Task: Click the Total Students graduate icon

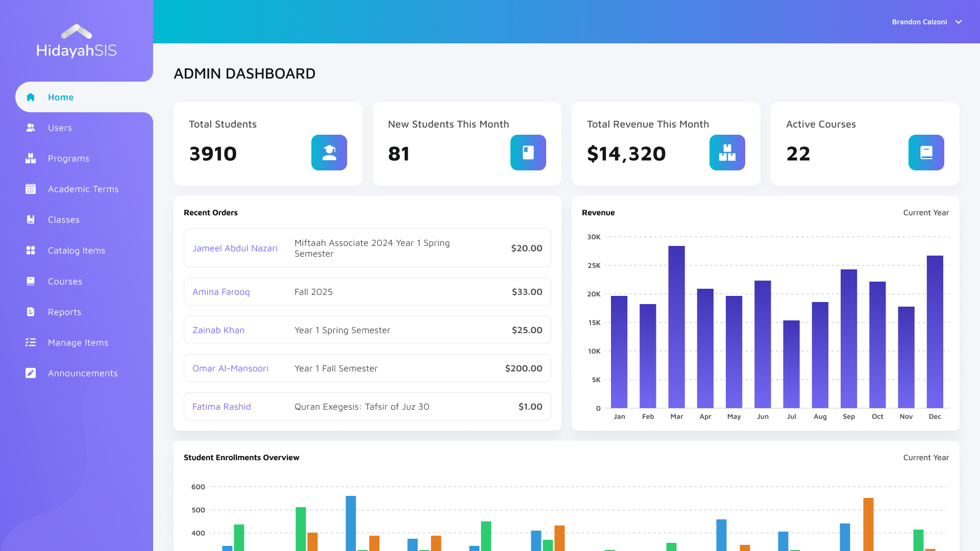Action: pyautogui.click(x=329, y=153)
